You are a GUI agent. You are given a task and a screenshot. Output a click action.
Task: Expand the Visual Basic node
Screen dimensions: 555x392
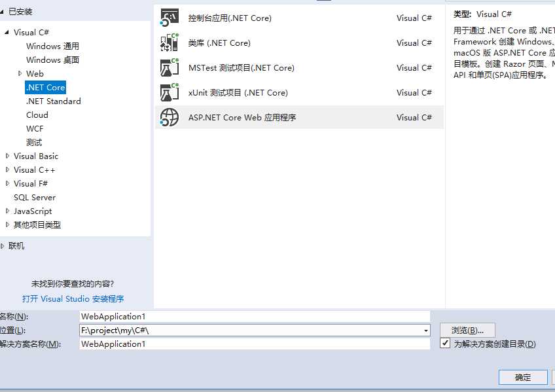tap(7, 156)
